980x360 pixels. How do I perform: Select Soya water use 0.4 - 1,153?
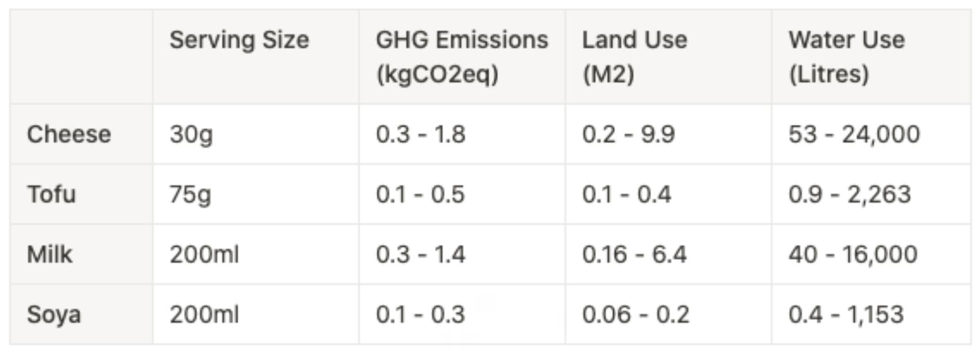pyautogui.click(x=846, y=315)
